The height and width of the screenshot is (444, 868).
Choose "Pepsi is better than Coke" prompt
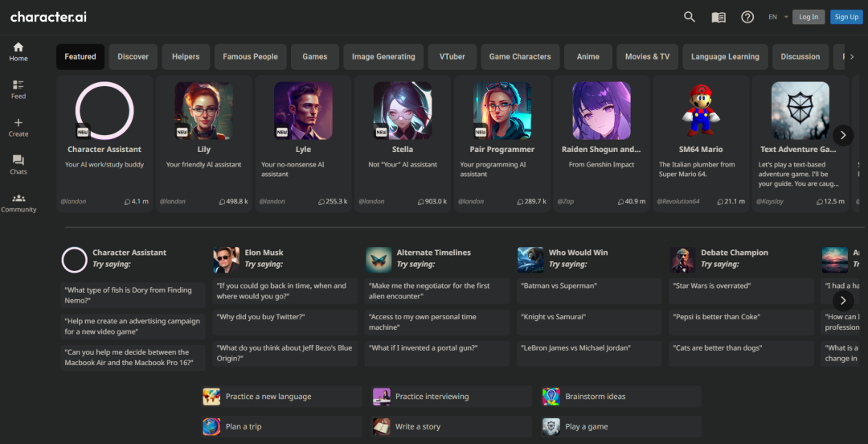click(741, 322)
